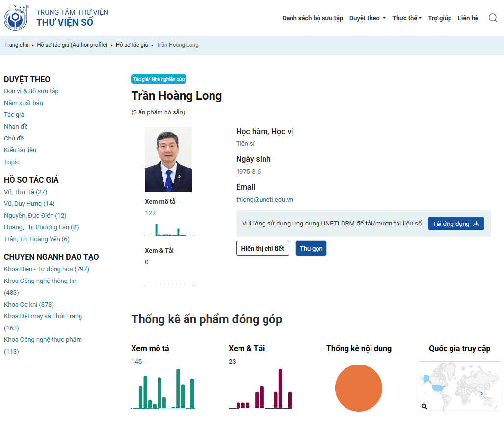Viewport: 504px width, 421px height.
Task: Open the Trợ giúp menu item
Action: point(440,18)
